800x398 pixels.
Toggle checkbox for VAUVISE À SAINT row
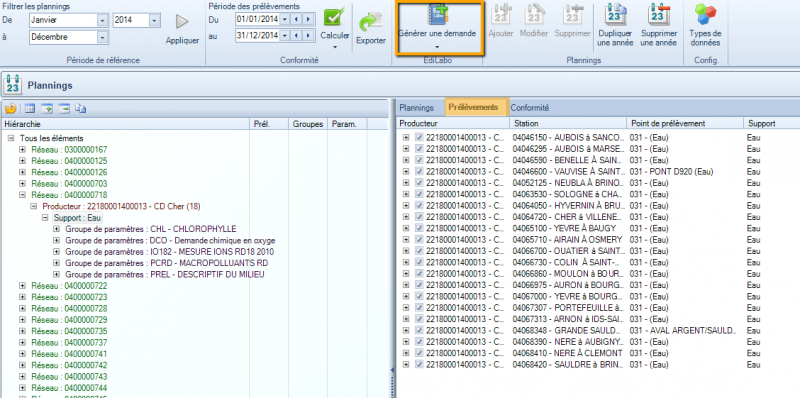point(419,171)
